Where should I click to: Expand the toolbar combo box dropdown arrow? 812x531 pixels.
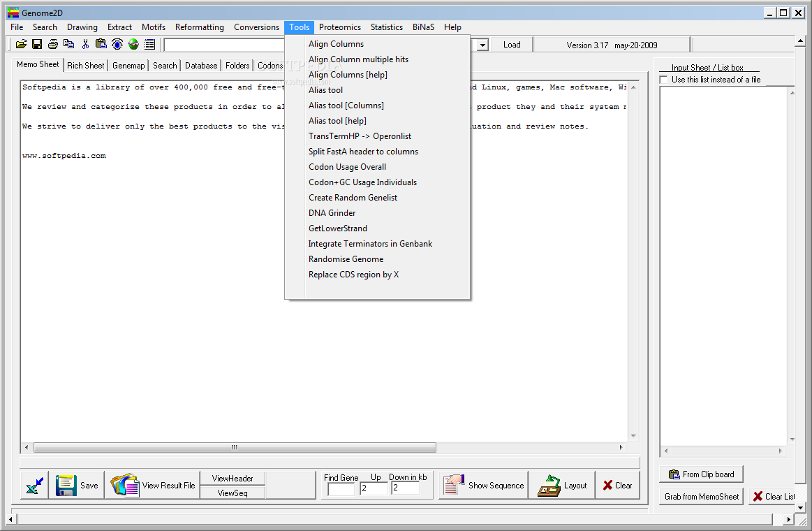pos(482,45)
